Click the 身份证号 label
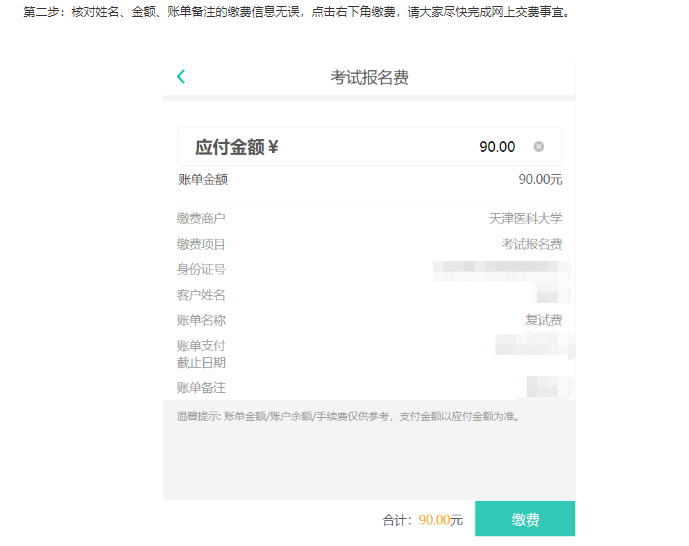Screen dimensions: 689x546 202,269
